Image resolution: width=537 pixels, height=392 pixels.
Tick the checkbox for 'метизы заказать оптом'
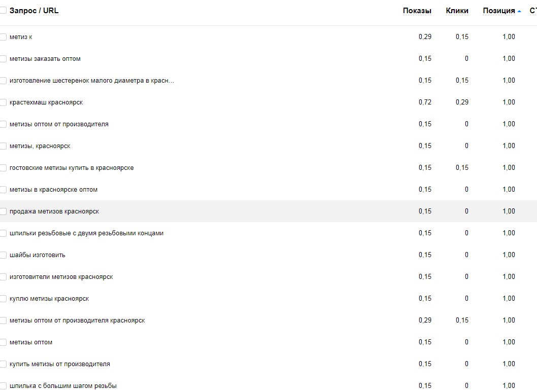(3, 59)
